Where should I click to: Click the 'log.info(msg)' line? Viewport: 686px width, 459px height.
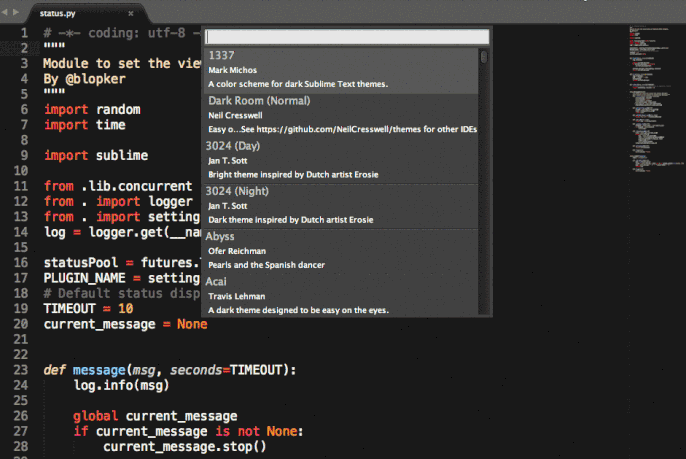(x=121, y=385)
